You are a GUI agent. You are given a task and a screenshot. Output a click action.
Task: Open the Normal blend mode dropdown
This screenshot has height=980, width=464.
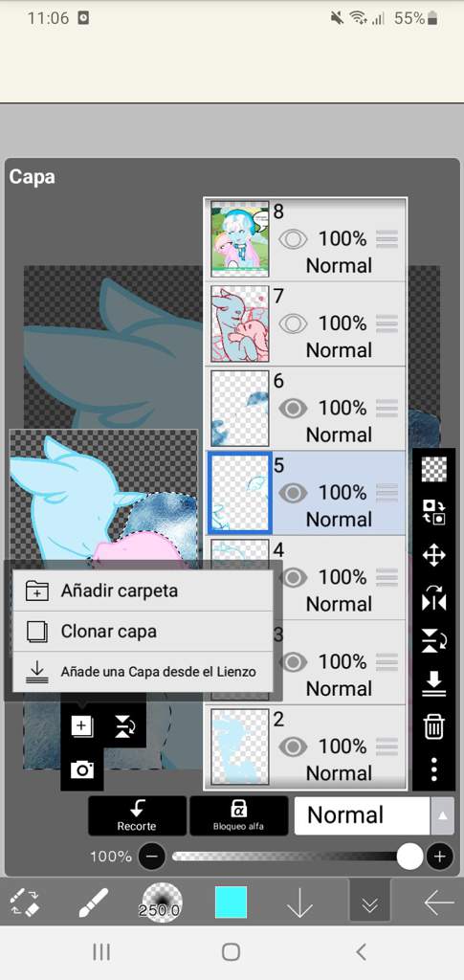[374, 815]
